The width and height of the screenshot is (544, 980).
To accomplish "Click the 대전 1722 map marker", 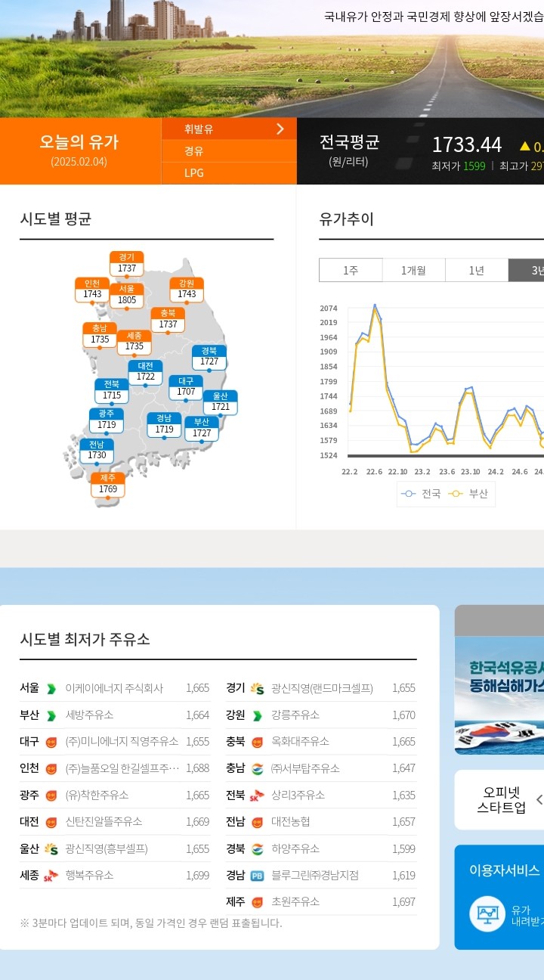I will click(146, 372).
